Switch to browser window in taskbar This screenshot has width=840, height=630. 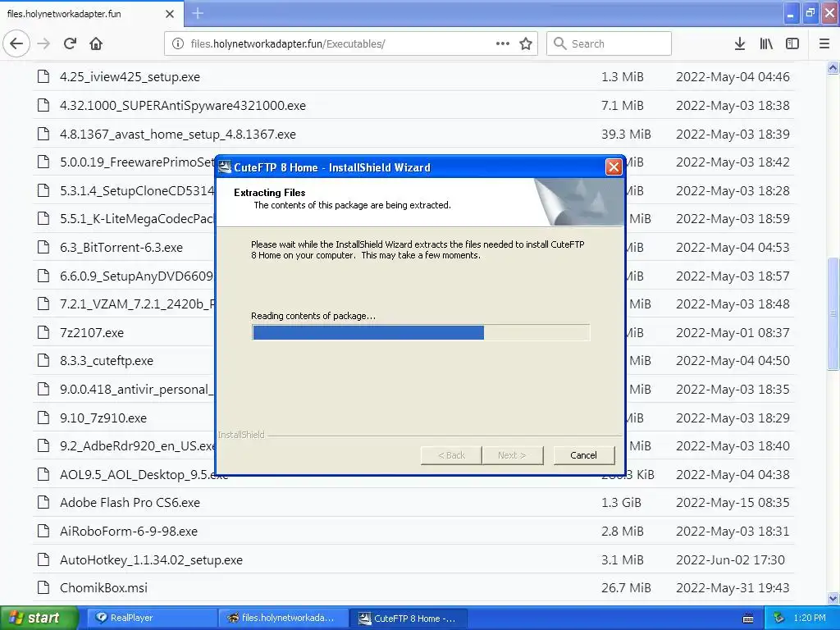coord(283,619)
